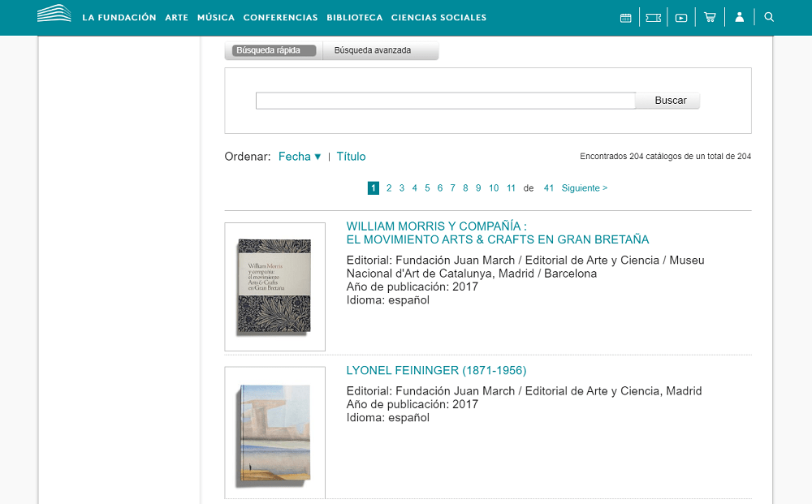Image resolution: width=812 pixels, height=504 pixels.
Task: Go to results page 9
Action: point(478,187)
